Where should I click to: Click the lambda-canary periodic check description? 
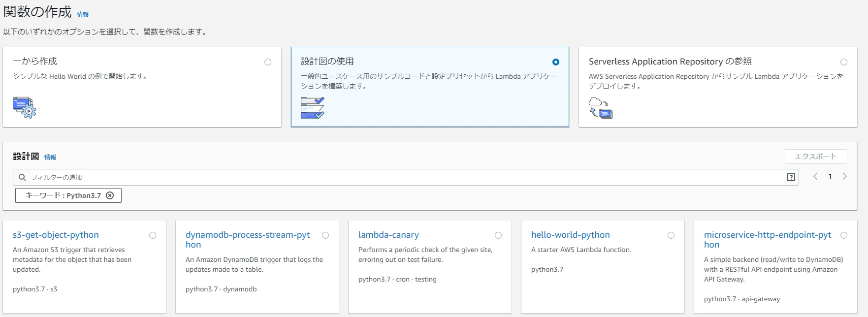pos(425,254)
